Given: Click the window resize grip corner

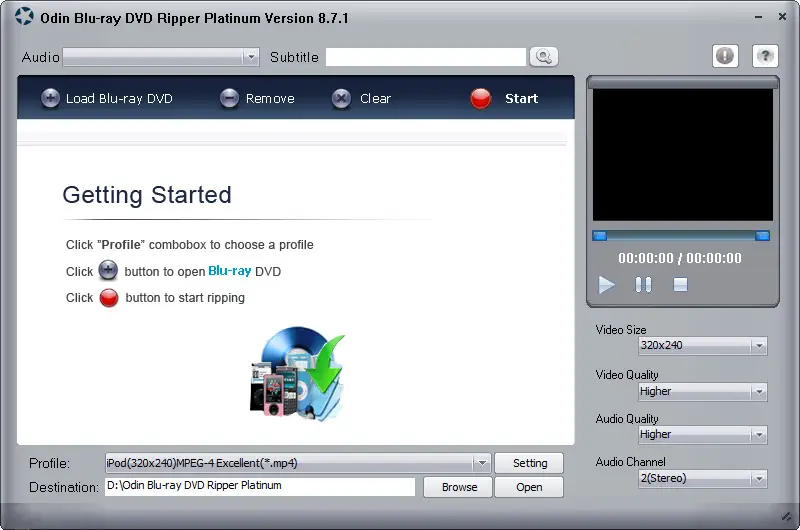Looking at the screenshot, I should (x=787, y=517).
